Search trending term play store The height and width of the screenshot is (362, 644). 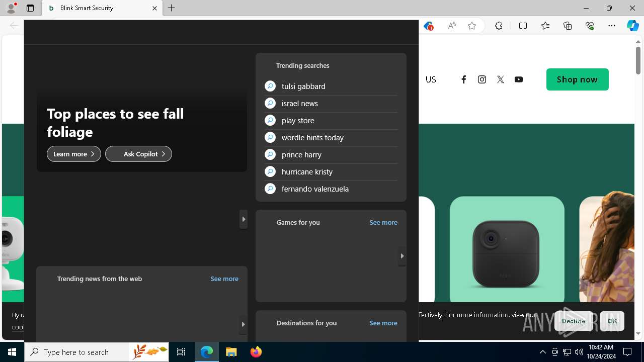(298, 121)
